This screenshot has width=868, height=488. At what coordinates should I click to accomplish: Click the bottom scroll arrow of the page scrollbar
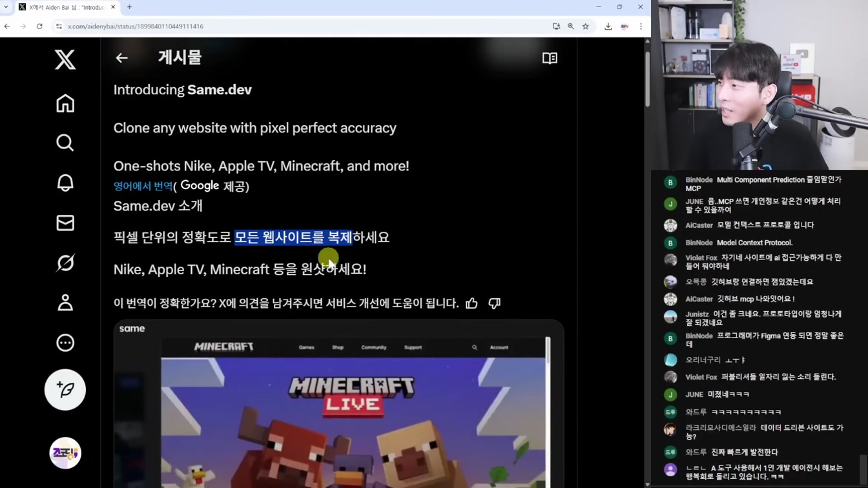(x=647, y=484)
